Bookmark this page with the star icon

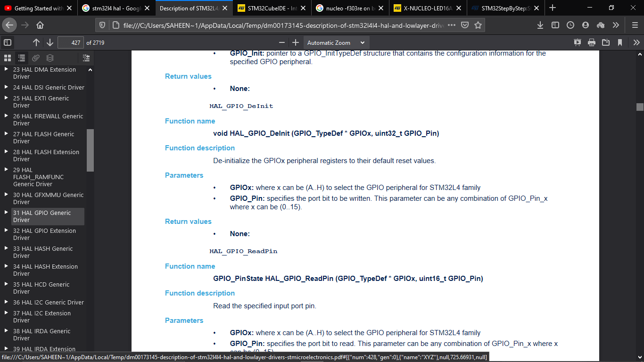pyautogui.click(x=478, y=25)
